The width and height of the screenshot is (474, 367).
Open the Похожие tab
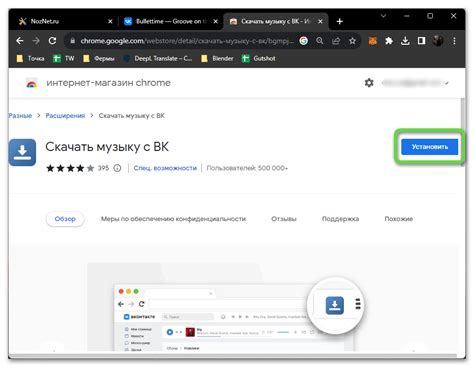coord(399,219)
